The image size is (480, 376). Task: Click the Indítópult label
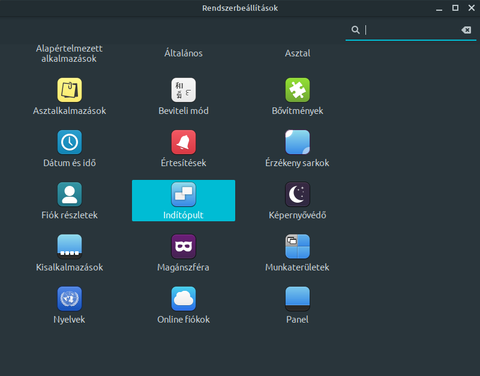(x=183, y=215)
